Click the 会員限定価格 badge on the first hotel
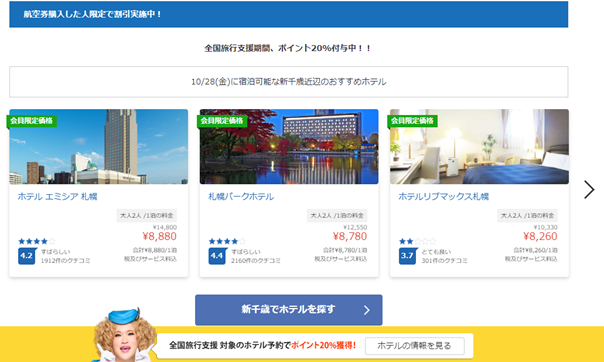The width and height of the screenshot is (604, 362). point(32,121)
